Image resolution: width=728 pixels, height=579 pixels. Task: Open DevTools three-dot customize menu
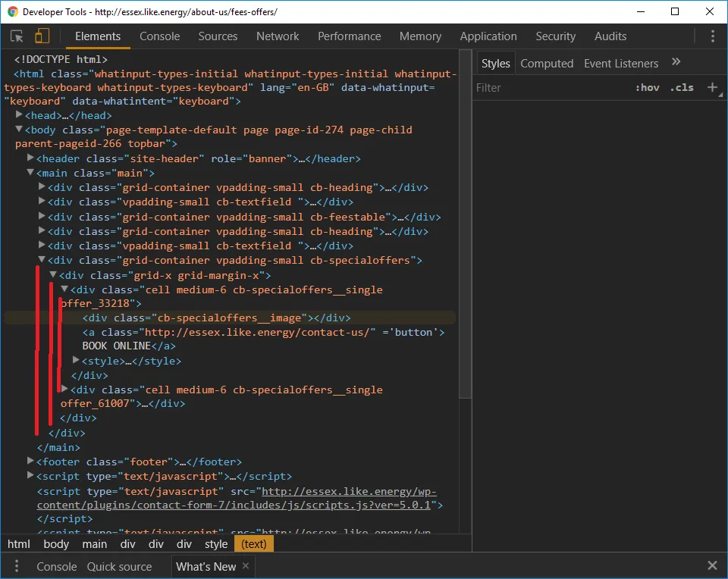[x=712, y=36]
